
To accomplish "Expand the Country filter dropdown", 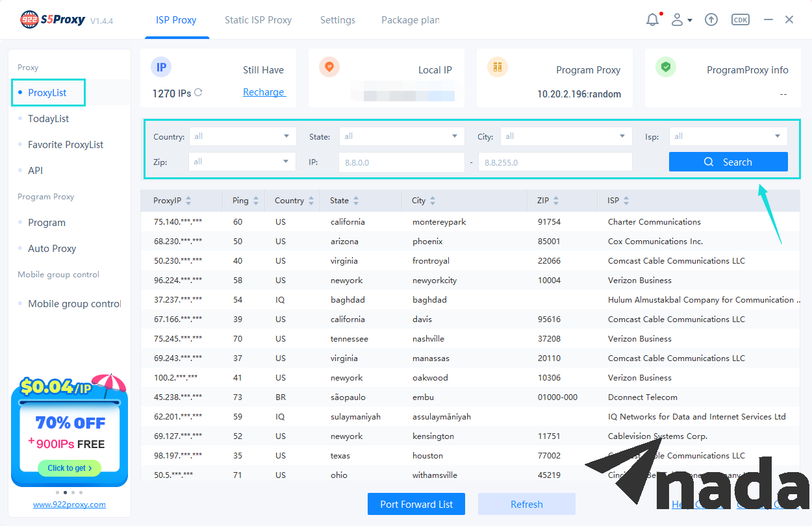I will [x=242, y=136].
